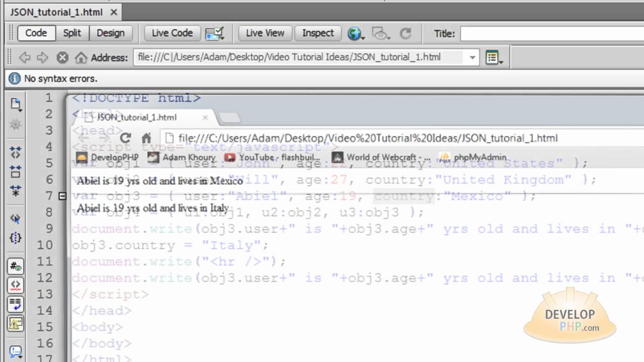Select the Collapse Full Tag icon
644x362 pixels.
[x=16, y=152]
